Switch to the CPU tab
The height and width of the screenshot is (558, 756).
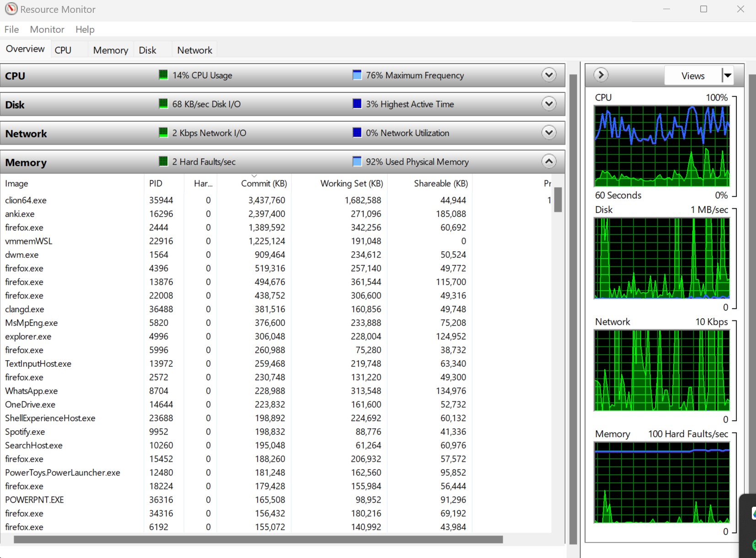tap(63, 50)
